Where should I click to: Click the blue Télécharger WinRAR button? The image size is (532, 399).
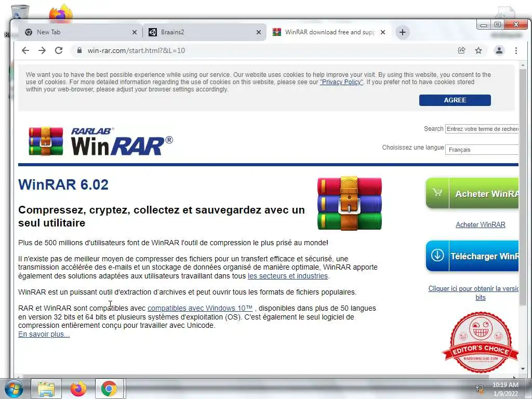tap(472, 256)
